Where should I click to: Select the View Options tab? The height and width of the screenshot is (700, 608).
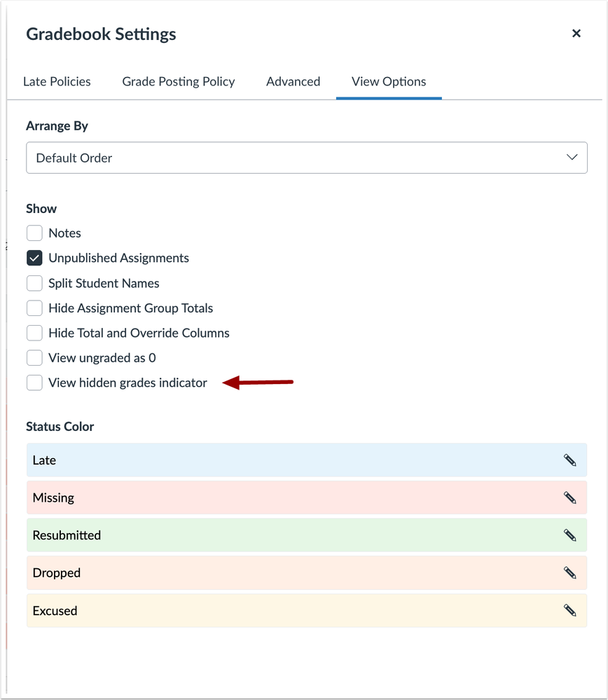tap(389, 81)
